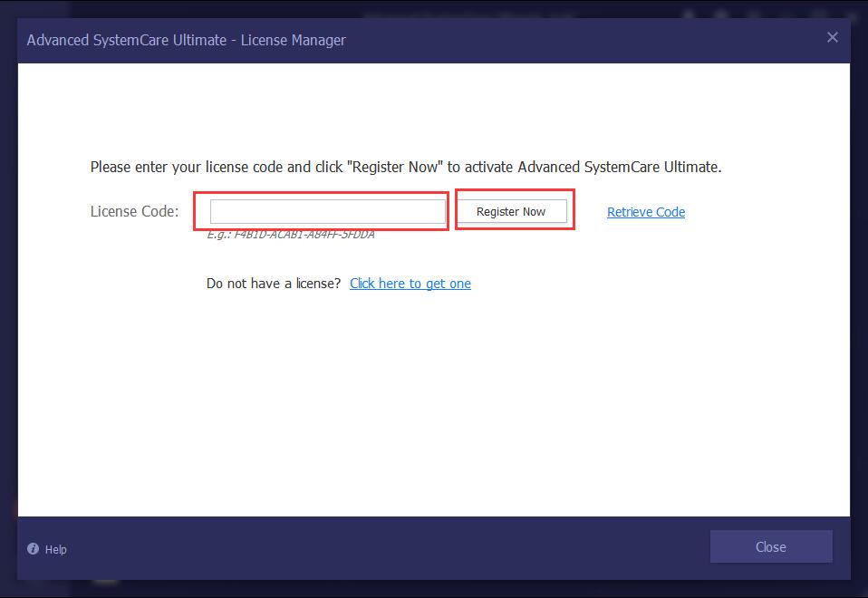
Task: Click the License Code input field
Action: 328,211
